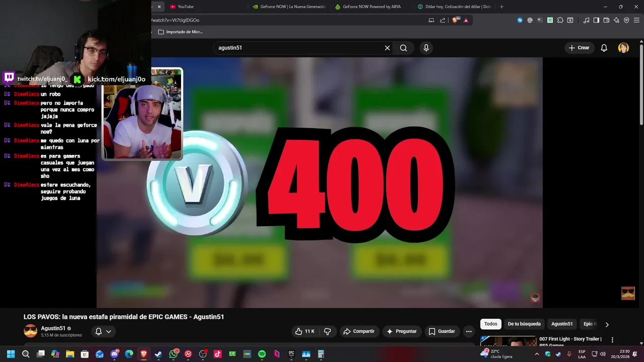Screen dimensions: 644x362
Task: Open weather widget showing 22°C
Action: [497, 354]
